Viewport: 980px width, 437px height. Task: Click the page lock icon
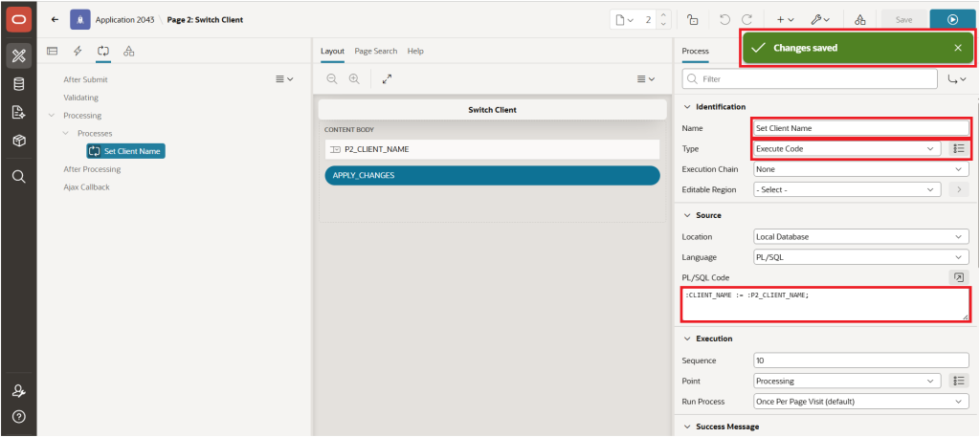[693, 20]
